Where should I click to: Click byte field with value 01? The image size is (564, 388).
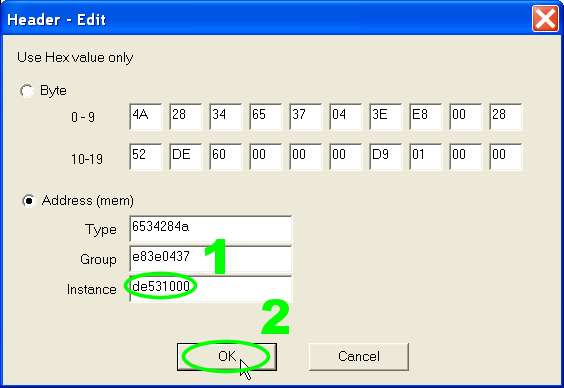tap(425, 156)
